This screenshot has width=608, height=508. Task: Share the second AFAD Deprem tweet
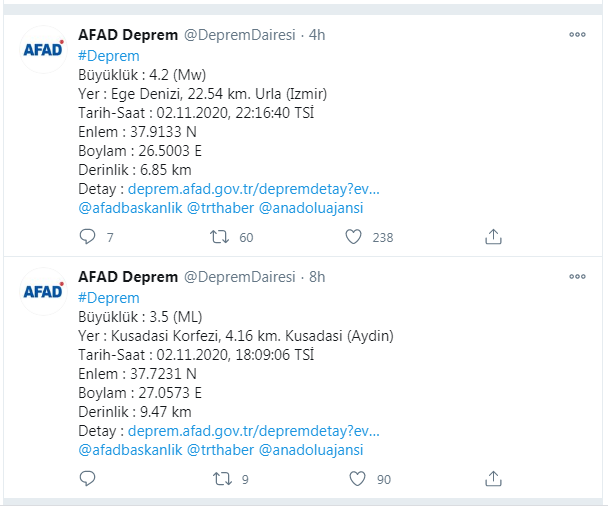(492, 479)
